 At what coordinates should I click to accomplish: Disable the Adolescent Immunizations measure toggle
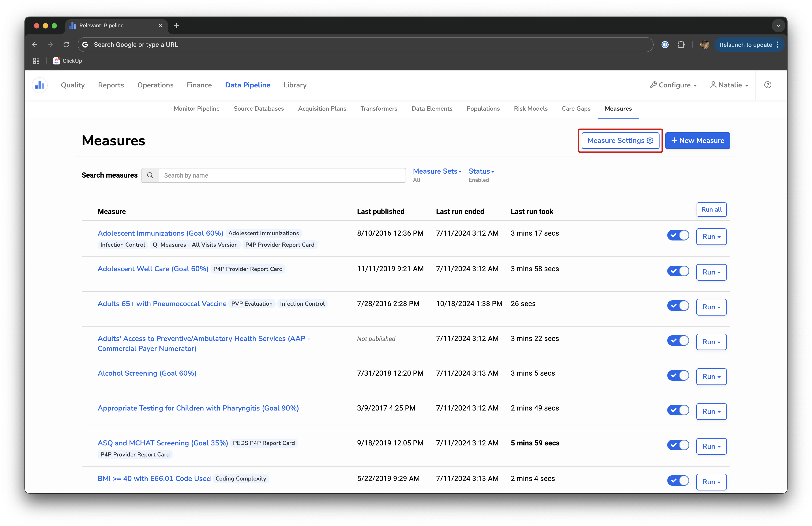click(x=678, y=235)
